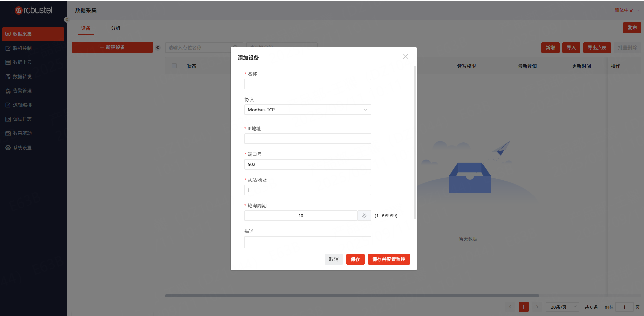This screenshot has width=644, height=316.
Task: Switch to the 分组 tab
Action: pos(116,28)
